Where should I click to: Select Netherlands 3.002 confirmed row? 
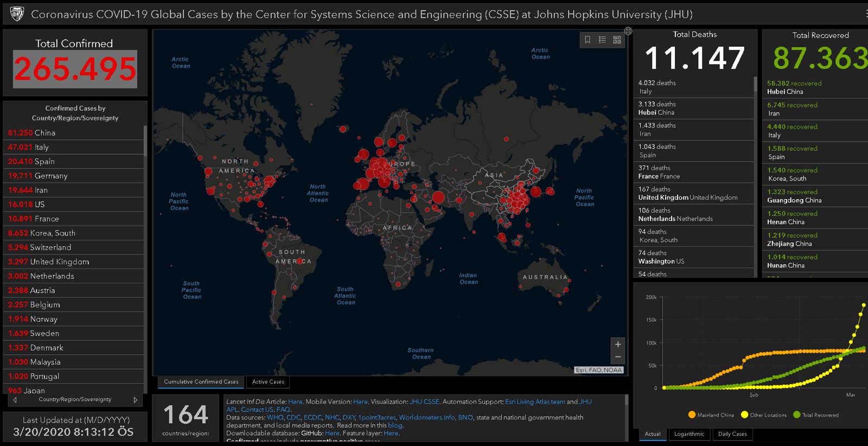point(73,276)
